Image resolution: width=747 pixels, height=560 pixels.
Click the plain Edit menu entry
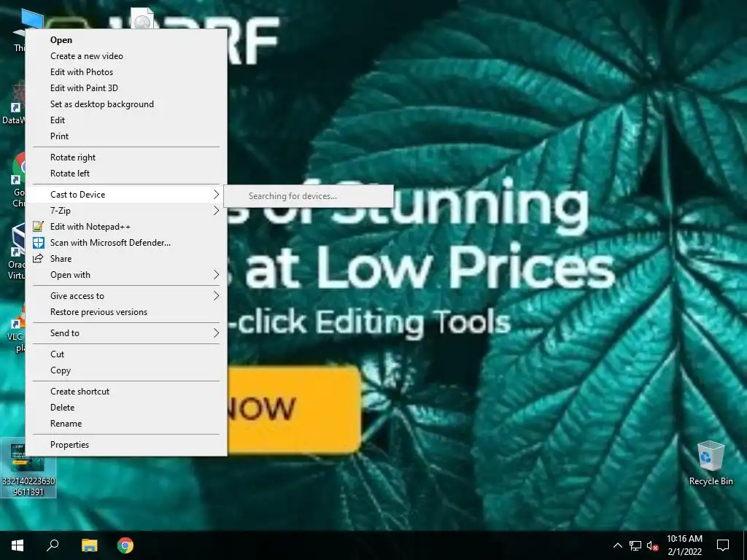(126, 120)
